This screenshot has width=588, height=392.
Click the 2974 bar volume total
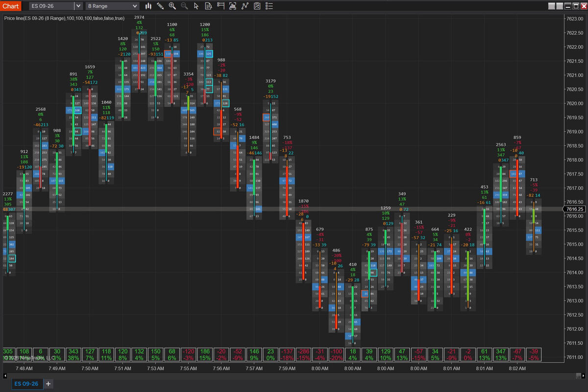[x=140, y=17]
